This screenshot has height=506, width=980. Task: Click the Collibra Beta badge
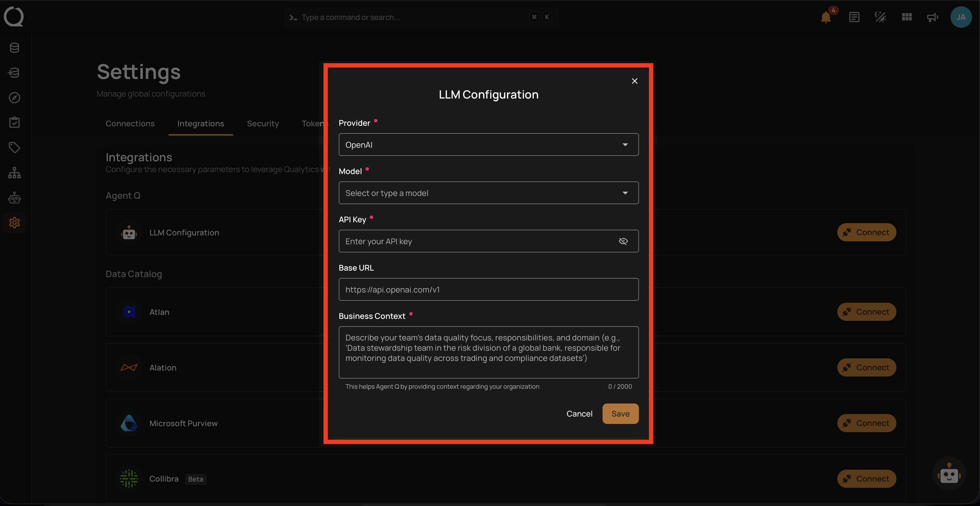coord(196,479)
